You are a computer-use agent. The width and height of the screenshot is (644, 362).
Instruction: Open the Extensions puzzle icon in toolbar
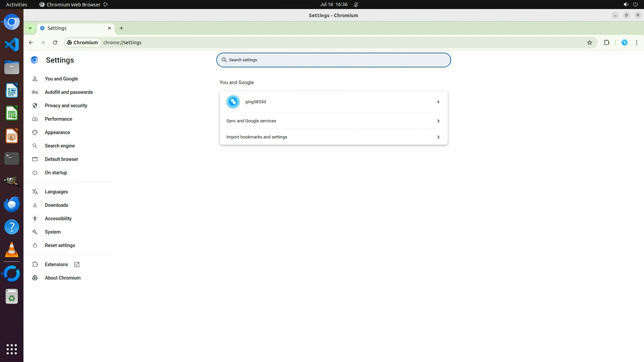point(606,43)
